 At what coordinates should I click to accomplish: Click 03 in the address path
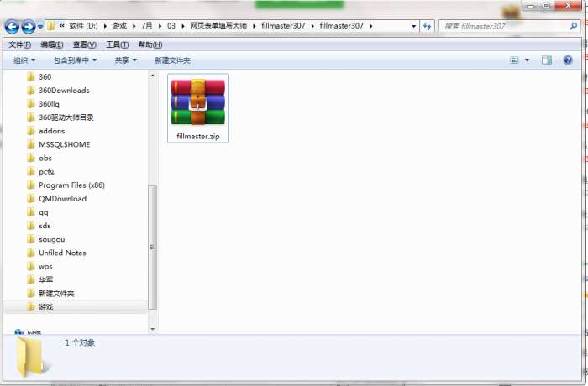click(x=171, y=26)
